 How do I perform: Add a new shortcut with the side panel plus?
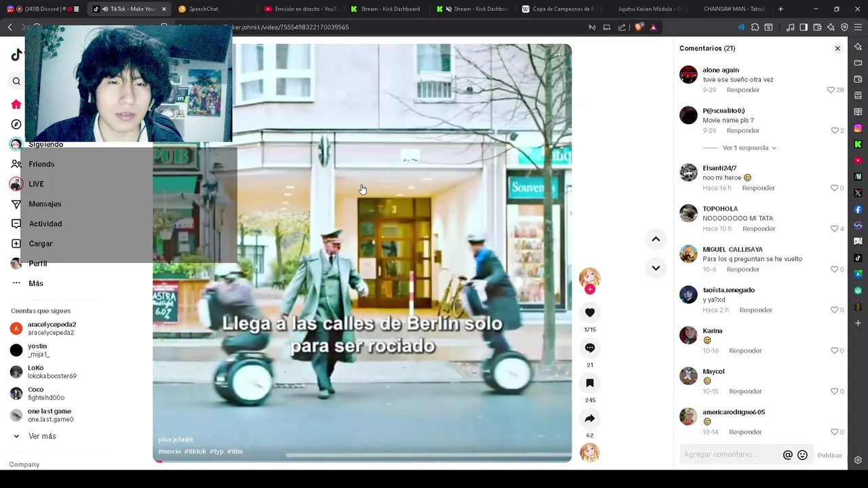pos(858,323)
